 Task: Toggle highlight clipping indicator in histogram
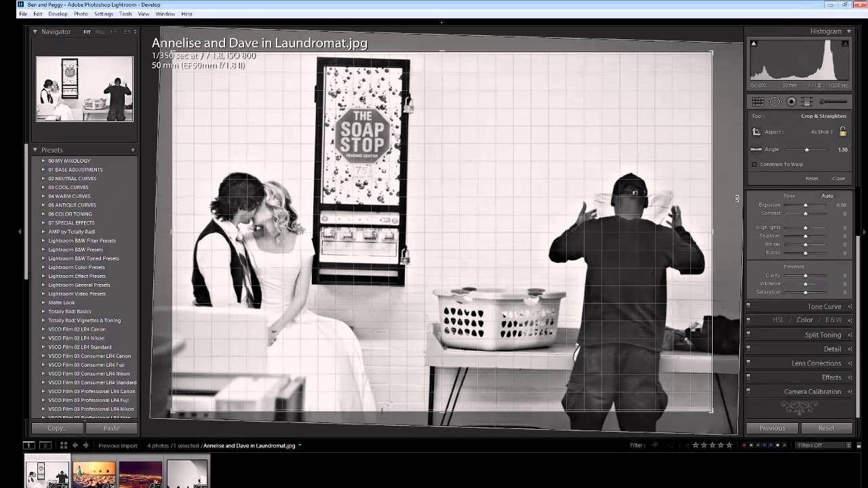point(845,43)
